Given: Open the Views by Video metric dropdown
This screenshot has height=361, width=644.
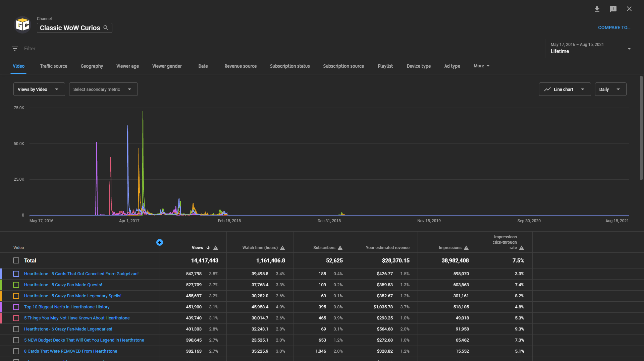Looking at the screenshot, I should tap(39, 89).
